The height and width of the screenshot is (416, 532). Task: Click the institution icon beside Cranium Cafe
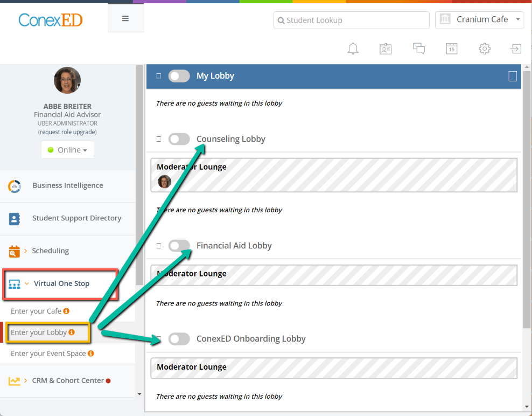[x=445, y=19]
